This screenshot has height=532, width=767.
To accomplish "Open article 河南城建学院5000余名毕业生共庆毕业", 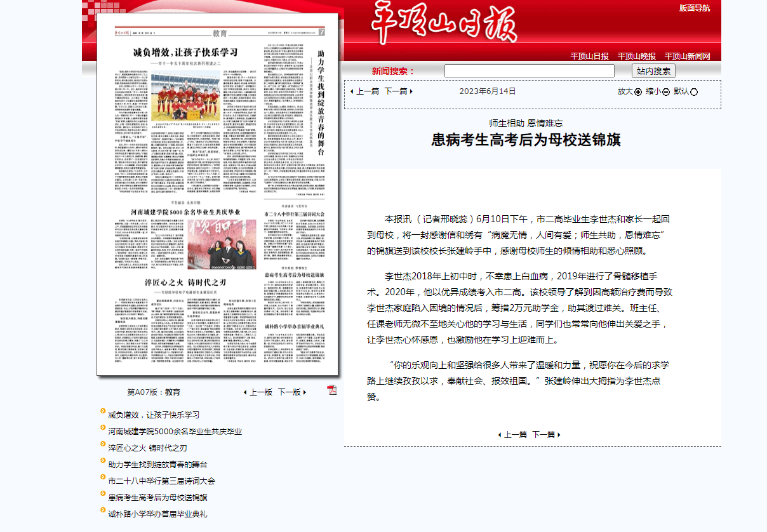I will pos(175,432).
